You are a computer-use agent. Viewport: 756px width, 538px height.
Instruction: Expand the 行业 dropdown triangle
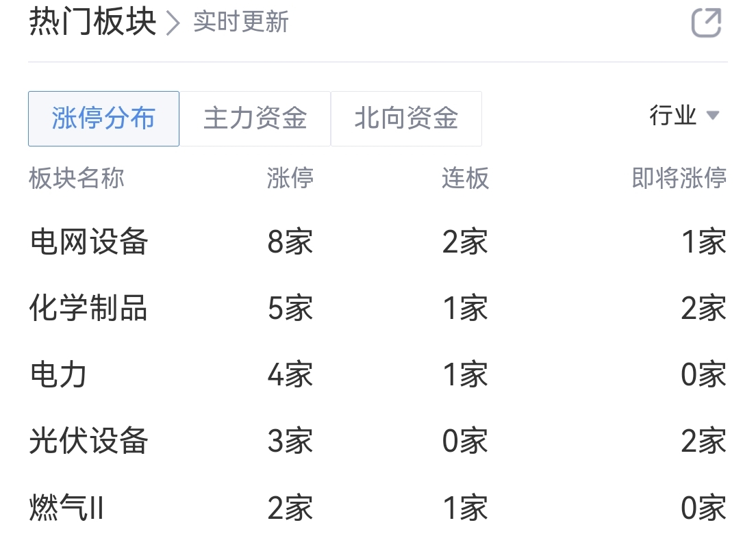point(713,115)
